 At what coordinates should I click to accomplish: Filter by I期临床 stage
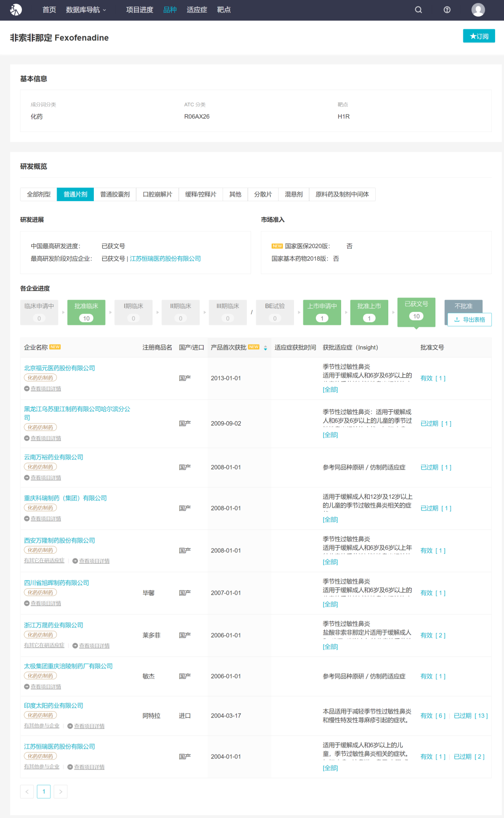pos(133,312)
